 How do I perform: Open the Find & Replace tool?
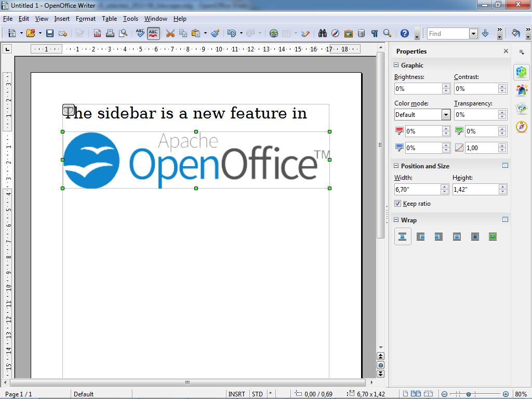322,33
